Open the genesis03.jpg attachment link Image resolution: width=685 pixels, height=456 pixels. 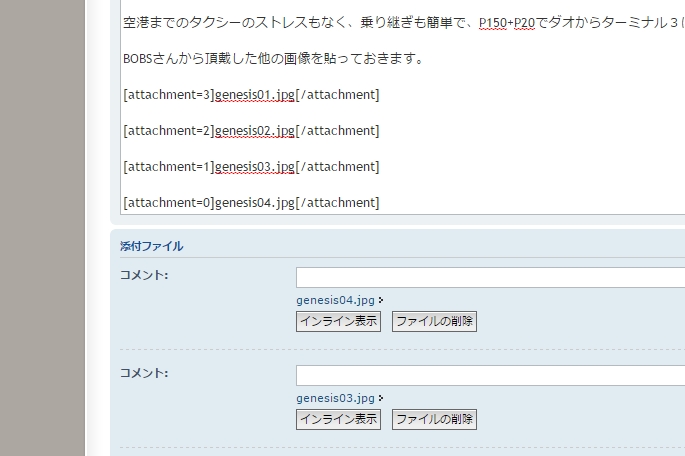pyautogui.click(x=335, y=398)
